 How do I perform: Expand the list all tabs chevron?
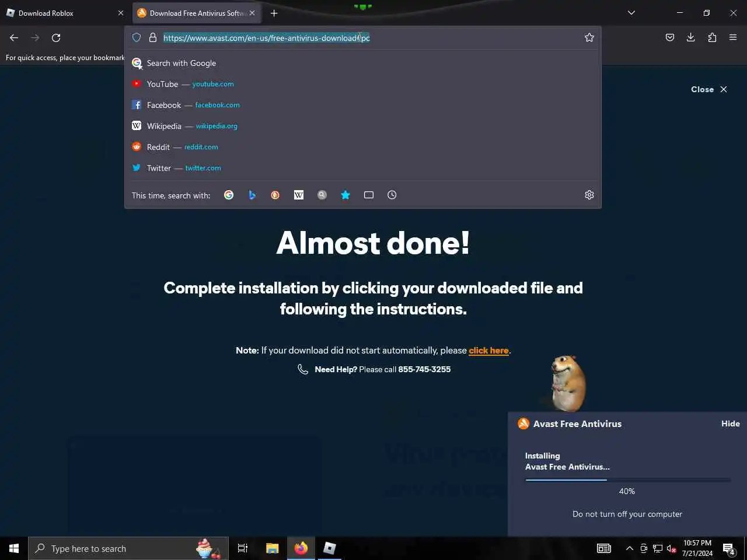pos(631,13)
